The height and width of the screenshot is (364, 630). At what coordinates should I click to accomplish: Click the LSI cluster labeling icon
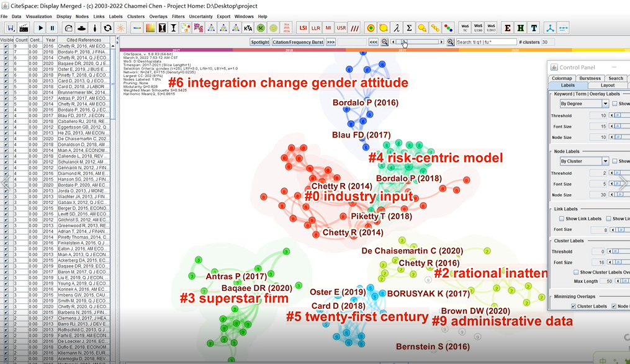tap(303, 28)
